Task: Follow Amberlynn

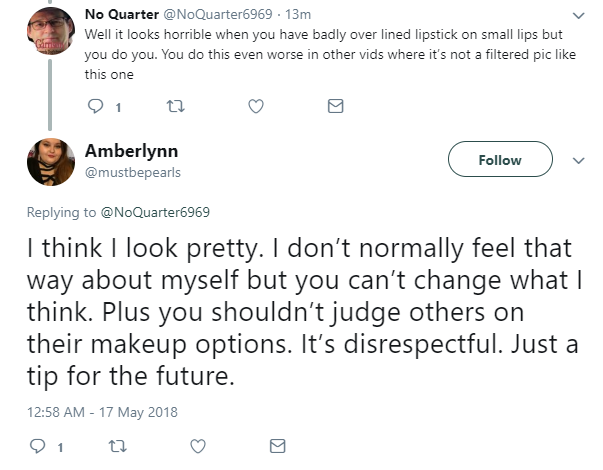Action: coord(500,159)
